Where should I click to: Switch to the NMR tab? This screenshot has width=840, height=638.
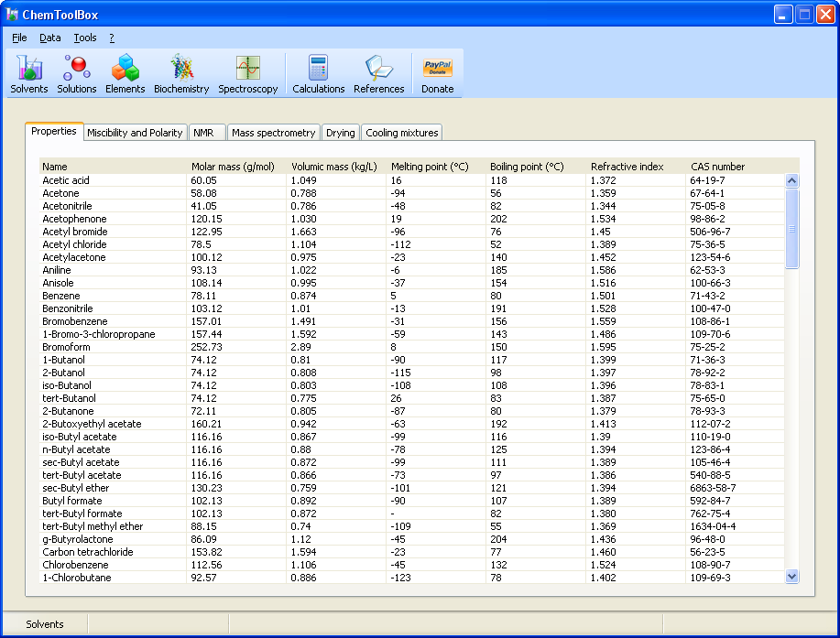[x=207, y=132]
